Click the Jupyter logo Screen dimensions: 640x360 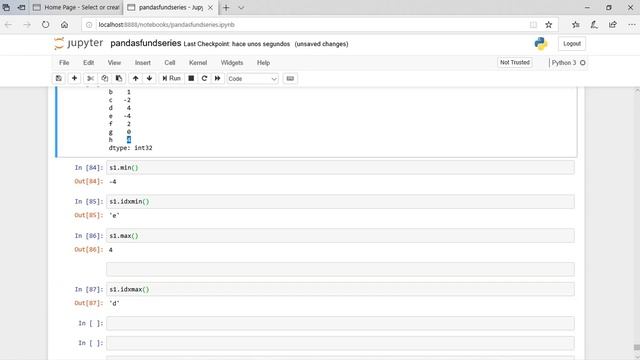(x=79, y=43)
